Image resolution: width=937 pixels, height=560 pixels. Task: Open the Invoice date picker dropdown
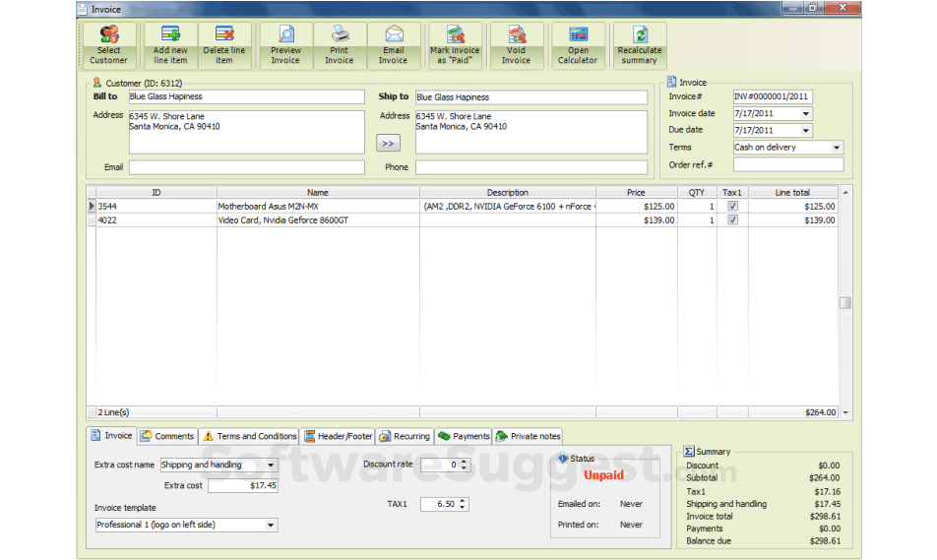(805, 114)
